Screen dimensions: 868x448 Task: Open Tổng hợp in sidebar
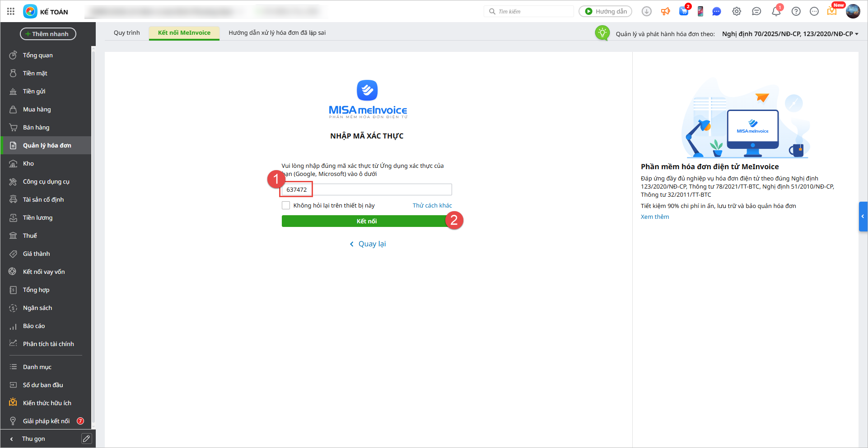[46, 290]
